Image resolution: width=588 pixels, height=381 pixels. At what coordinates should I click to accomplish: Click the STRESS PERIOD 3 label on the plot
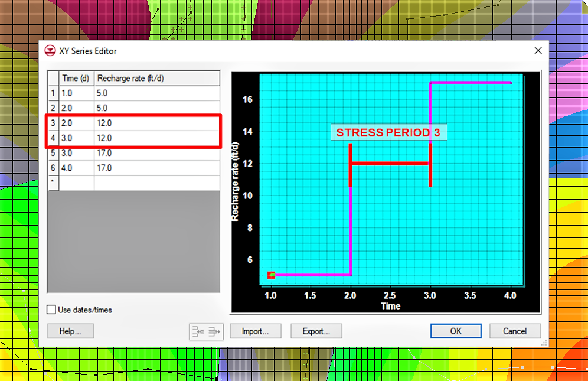pyautogui.click(x=388, y=132)
